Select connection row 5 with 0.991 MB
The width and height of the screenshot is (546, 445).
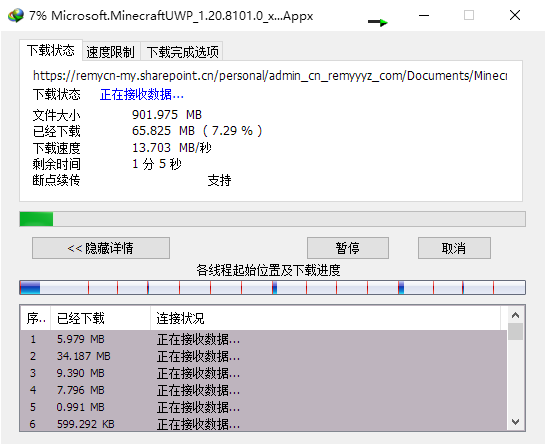tap(264, 407)
